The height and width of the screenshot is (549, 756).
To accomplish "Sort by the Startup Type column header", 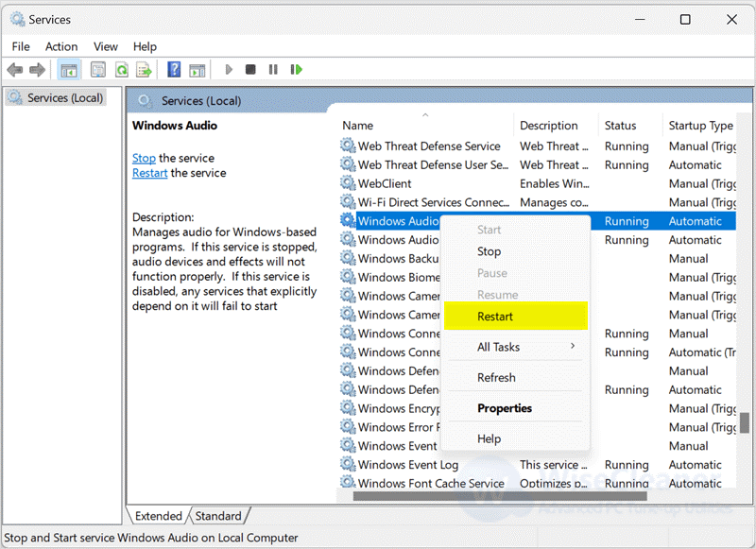I will point(699,126).
